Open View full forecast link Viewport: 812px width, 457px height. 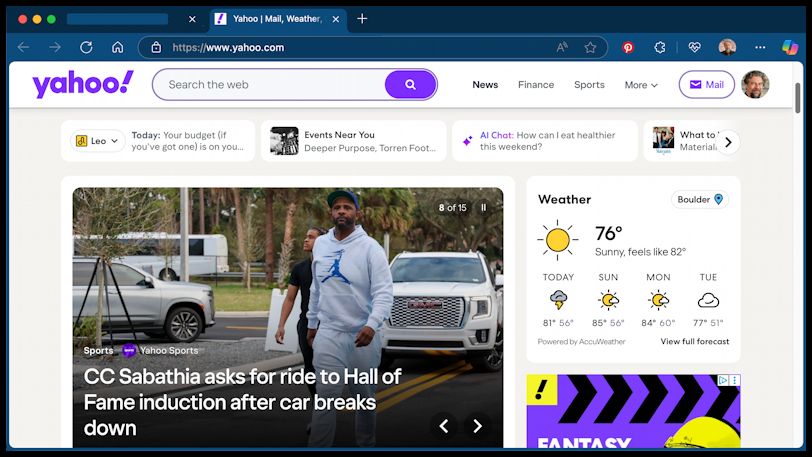[x=695, y=341]
